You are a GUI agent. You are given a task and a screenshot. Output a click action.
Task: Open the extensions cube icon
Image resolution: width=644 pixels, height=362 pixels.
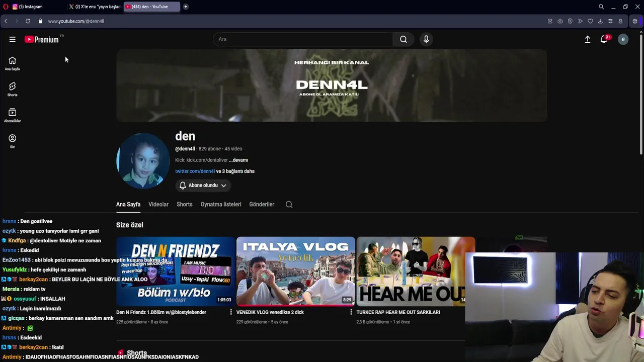point(635,21)
